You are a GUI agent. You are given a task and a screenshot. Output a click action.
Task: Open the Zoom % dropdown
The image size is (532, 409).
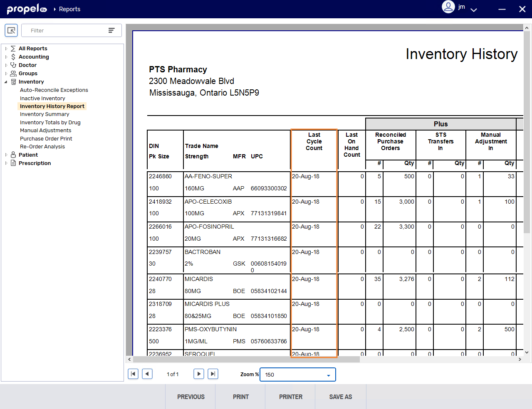[298, 375]
